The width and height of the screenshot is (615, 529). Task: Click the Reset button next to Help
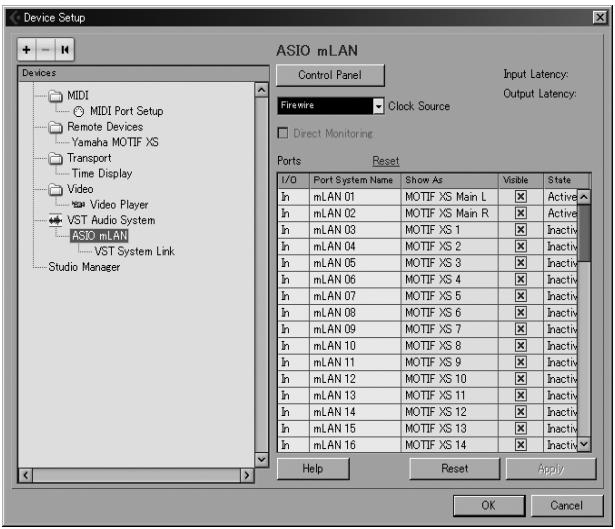point(455,469)
